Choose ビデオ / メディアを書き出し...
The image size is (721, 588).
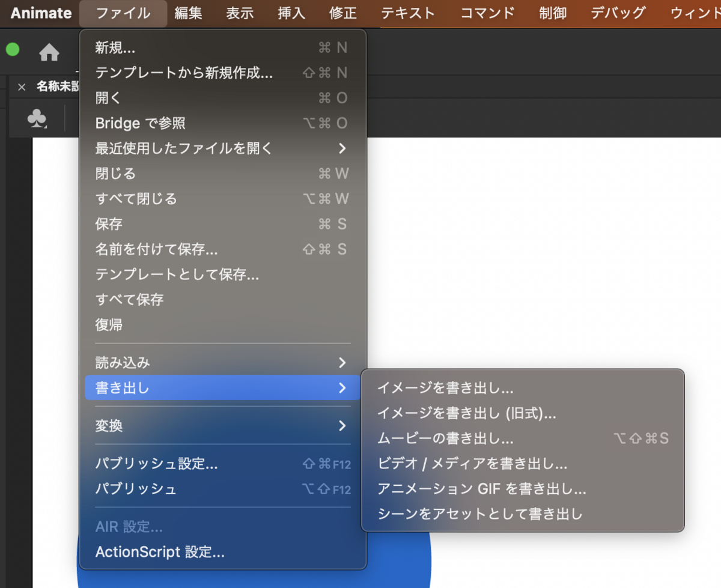(523, 464)
